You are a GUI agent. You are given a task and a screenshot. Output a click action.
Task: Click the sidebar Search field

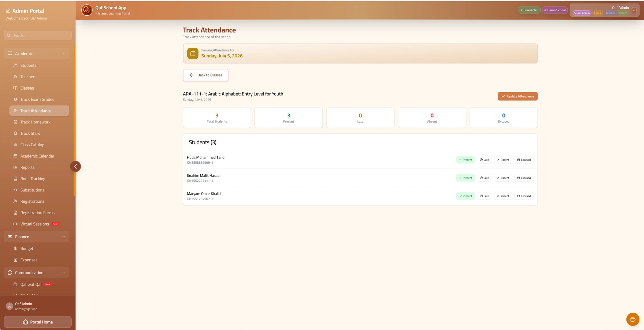tap(38, 35)
